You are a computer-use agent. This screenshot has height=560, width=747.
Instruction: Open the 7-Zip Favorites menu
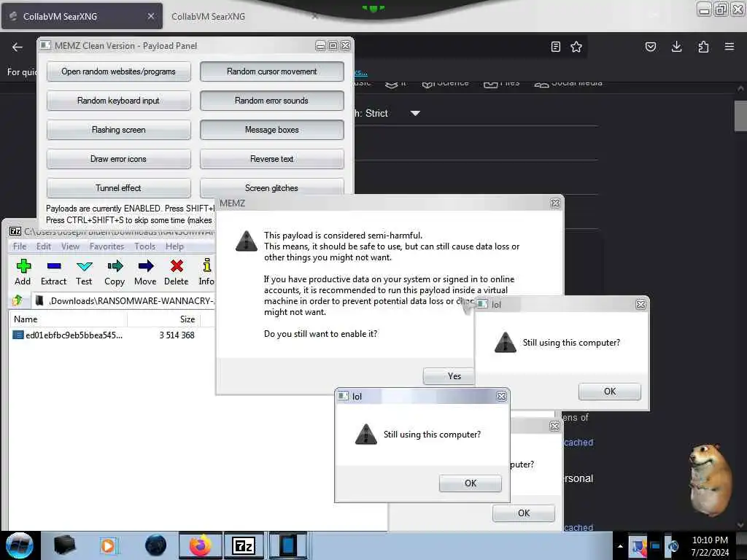pos(107,246)
